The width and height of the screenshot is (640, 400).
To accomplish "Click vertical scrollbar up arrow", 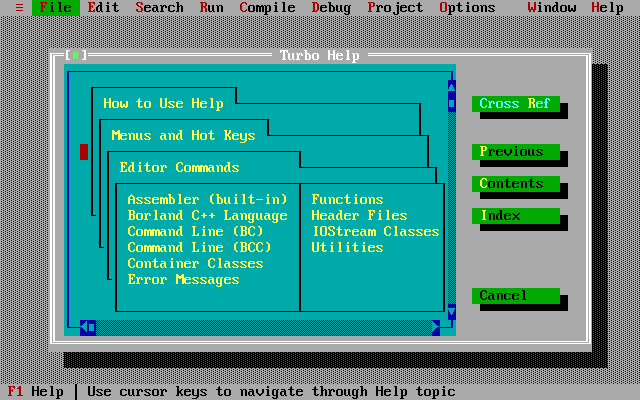I will point(451,88).
